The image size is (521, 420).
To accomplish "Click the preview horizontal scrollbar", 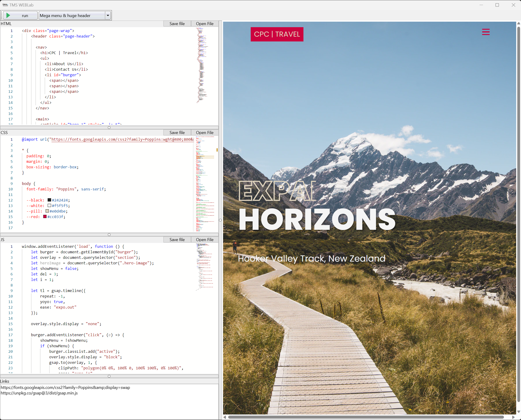I will point(366,417).
